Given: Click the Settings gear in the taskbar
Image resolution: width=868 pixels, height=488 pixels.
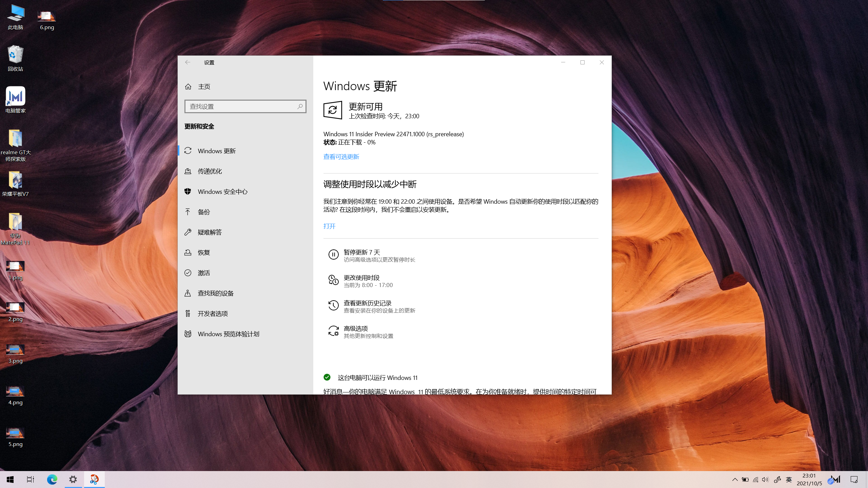Looking at the screenshot, I should (x=73, y=480).
